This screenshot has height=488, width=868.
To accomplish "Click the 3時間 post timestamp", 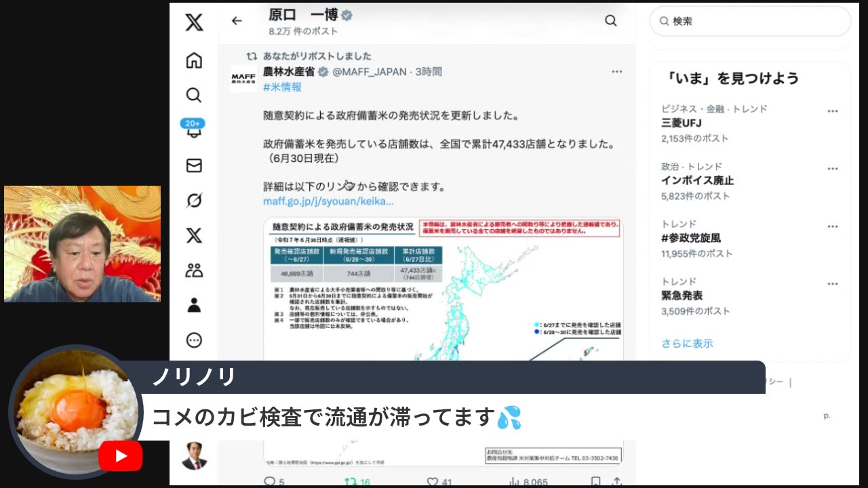I will (429, 72).
